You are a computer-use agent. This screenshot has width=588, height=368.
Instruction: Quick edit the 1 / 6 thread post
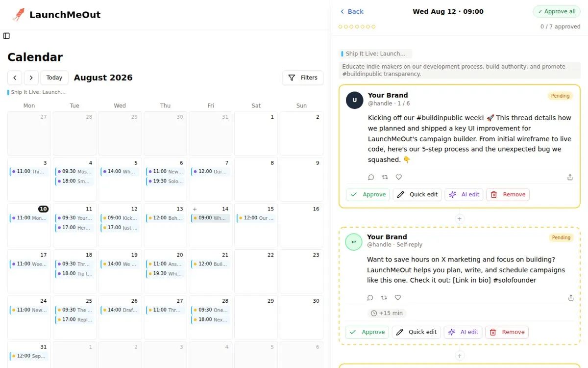click(x=417, y=194)
